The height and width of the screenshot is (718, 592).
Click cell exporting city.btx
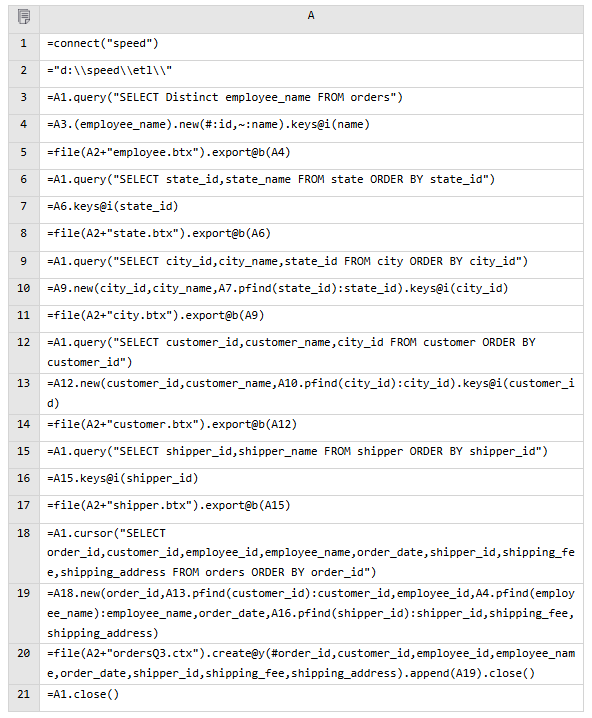coord(311,319)
